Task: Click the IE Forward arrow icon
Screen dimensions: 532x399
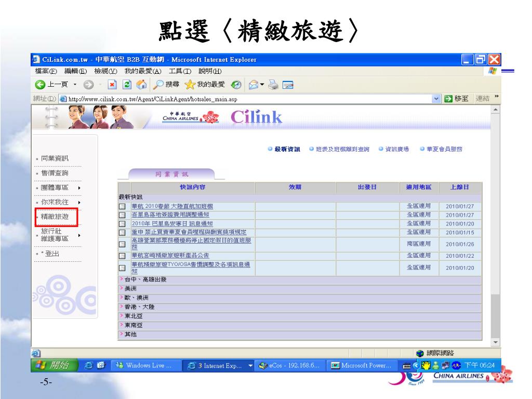Action: click(88, 85)
